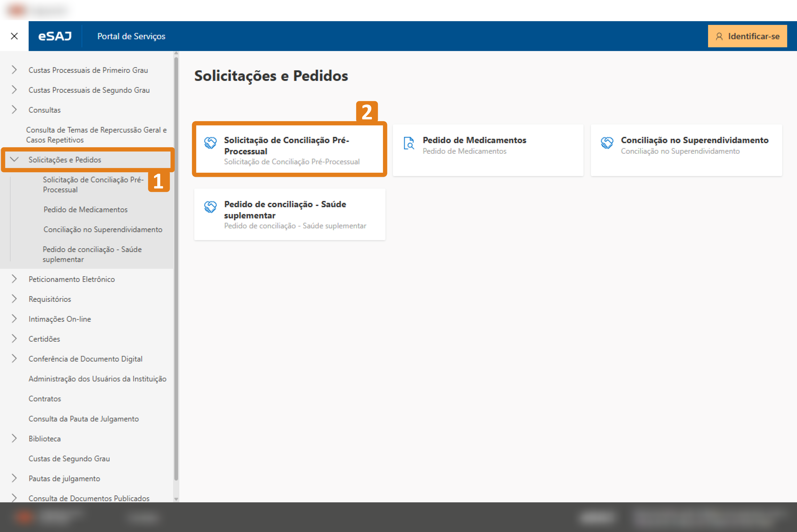The width and height of the screenshot is (797, 532).
Task: Click the user icon in Identificar-se button
Action: [719, 36]
